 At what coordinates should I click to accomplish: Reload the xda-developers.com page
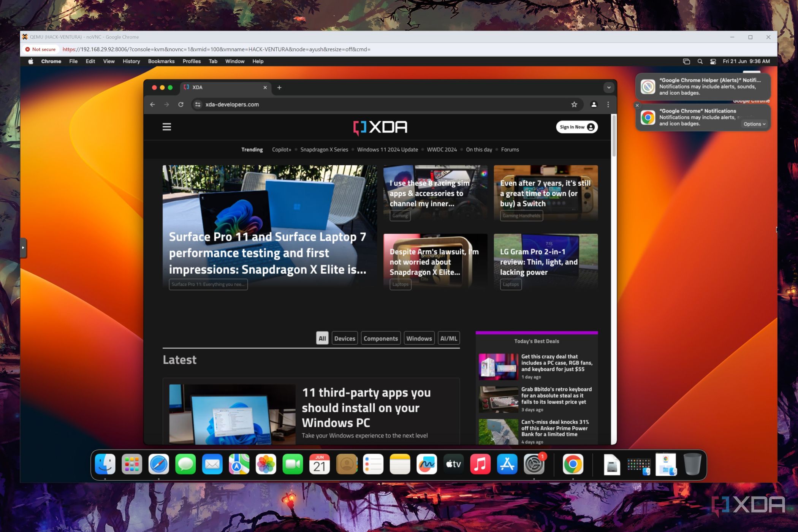click(x=181, y=104)
